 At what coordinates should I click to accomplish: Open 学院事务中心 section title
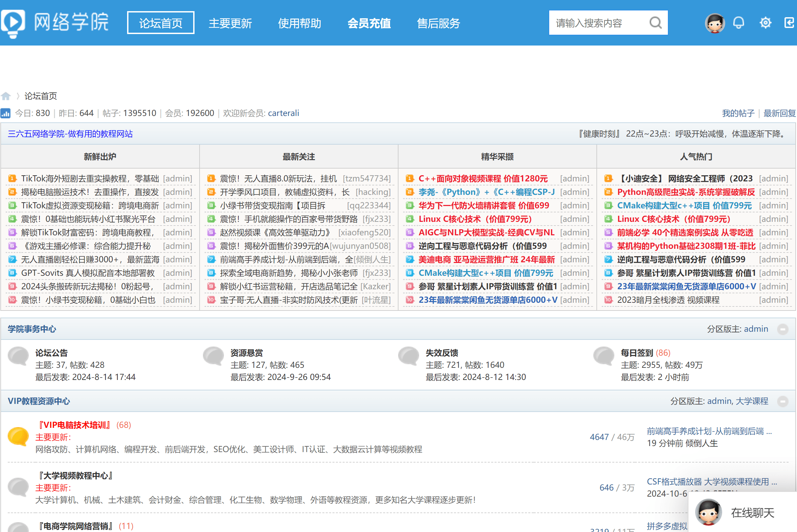(32, 329)
